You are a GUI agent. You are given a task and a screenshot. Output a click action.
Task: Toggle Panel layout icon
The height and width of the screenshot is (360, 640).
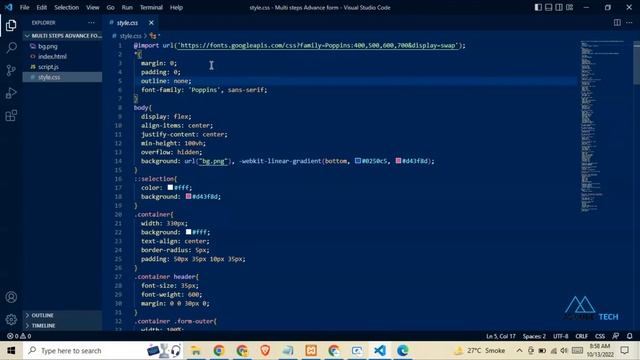point(549,7)
